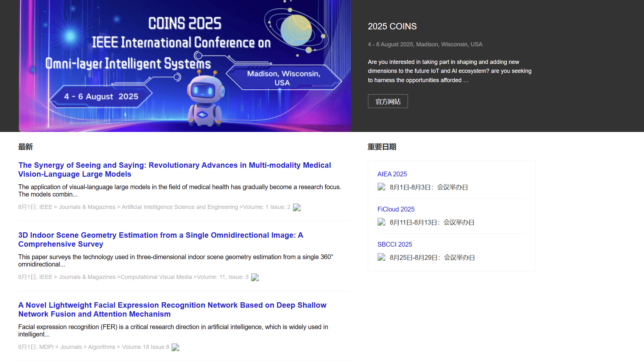Open the AIEA 2025 conference link
The height and width of the screenshot is (362, 644).
coord(392,174)
